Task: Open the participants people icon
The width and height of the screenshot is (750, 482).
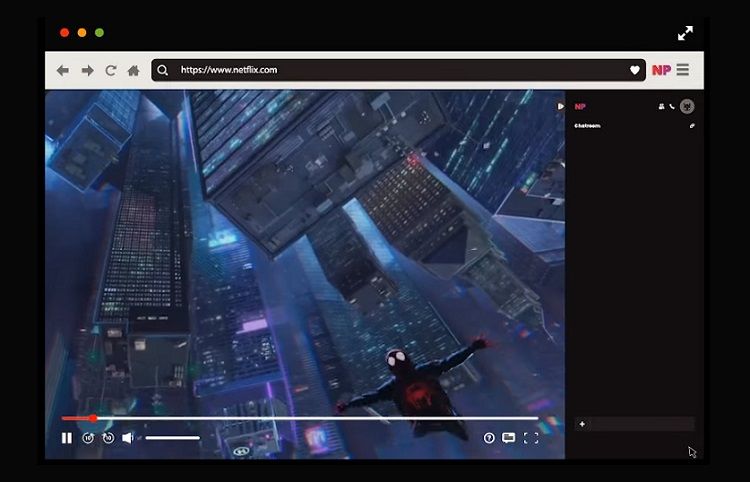Action: pos(662,107)
